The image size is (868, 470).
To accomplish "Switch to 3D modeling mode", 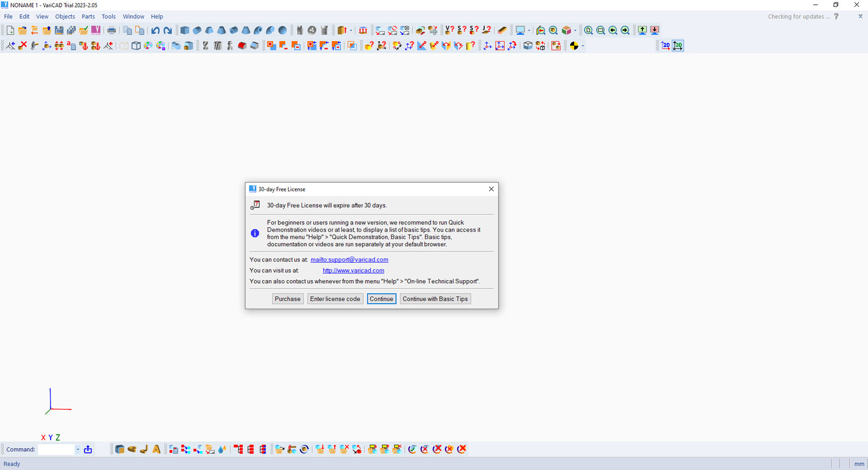I will [x=678, y=45].
